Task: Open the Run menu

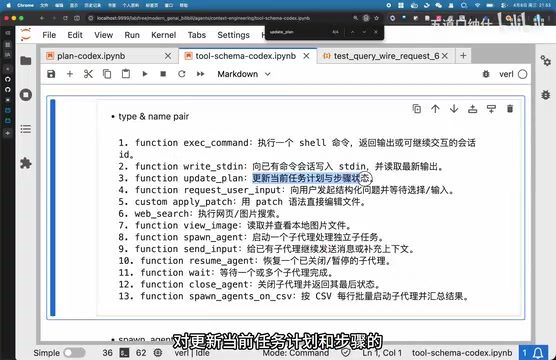Action: click(x=132, y=35)
